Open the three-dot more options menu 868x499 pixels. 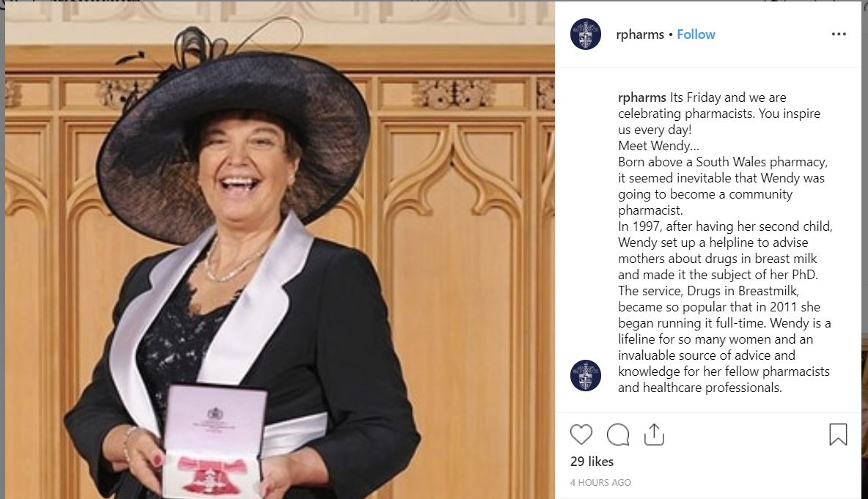839,34
